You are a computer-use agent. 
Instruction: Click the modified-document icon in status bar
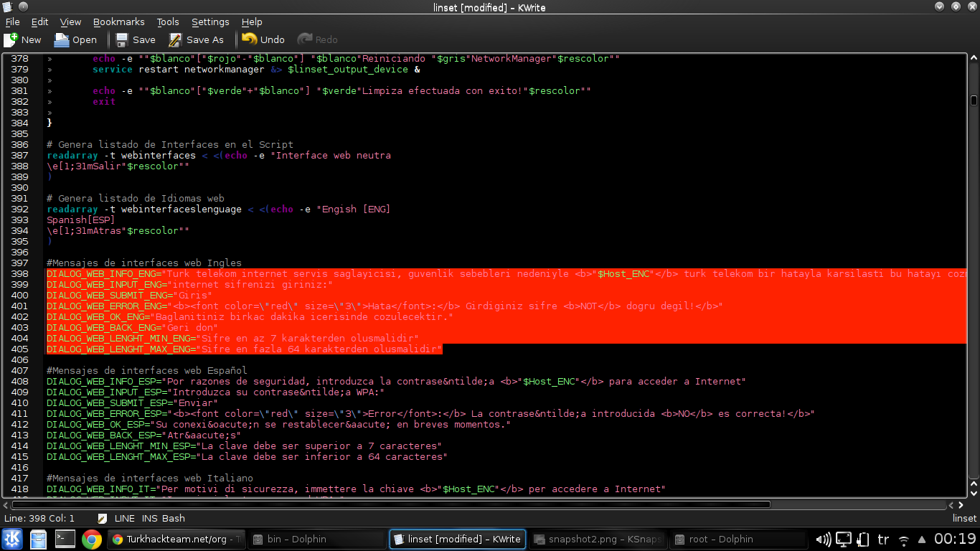tap(103, 518)
